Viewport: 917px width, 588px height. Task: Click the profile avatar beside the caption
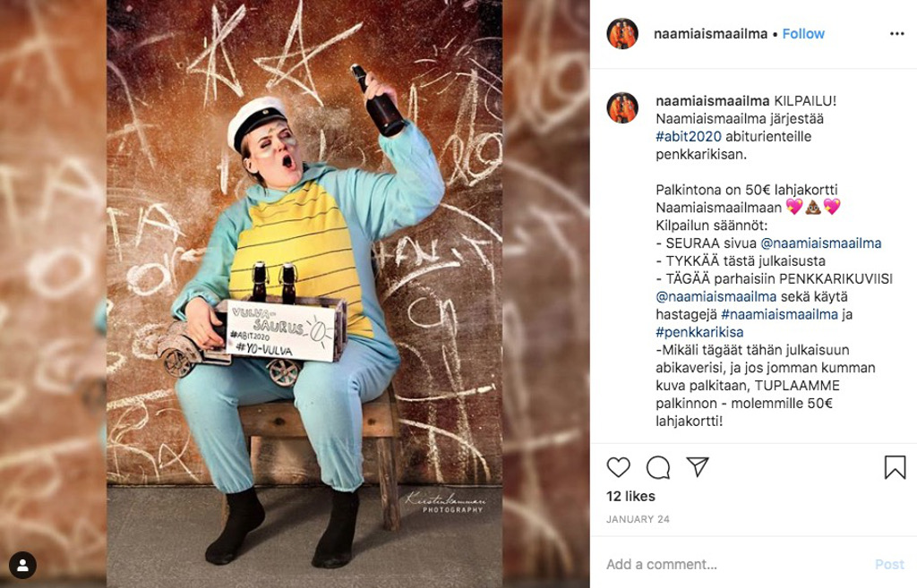click(622, 107)
